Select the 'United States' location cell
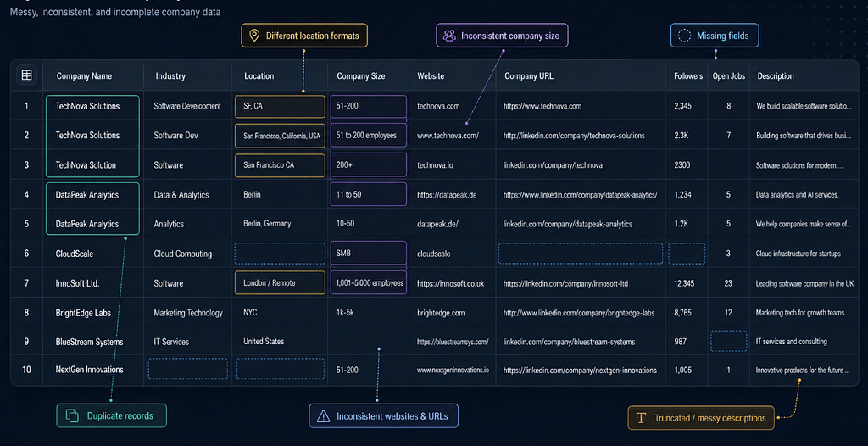Screen dimensions: 868x446 pos(264,342)
